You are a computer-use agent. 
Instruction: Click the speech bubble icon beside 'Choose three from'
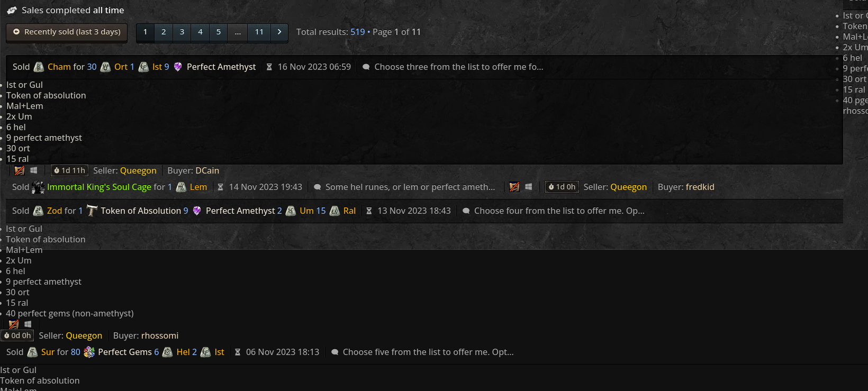pos(366,67)
